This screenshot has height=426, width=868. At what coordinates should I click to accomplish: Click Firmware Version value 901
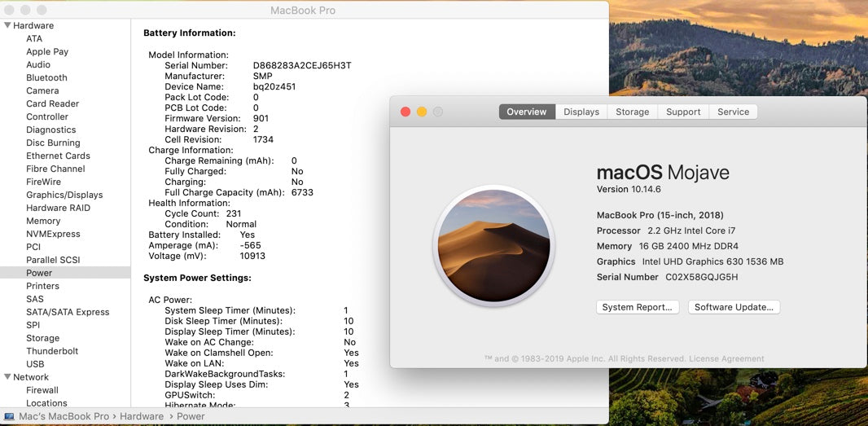[261, 119]
